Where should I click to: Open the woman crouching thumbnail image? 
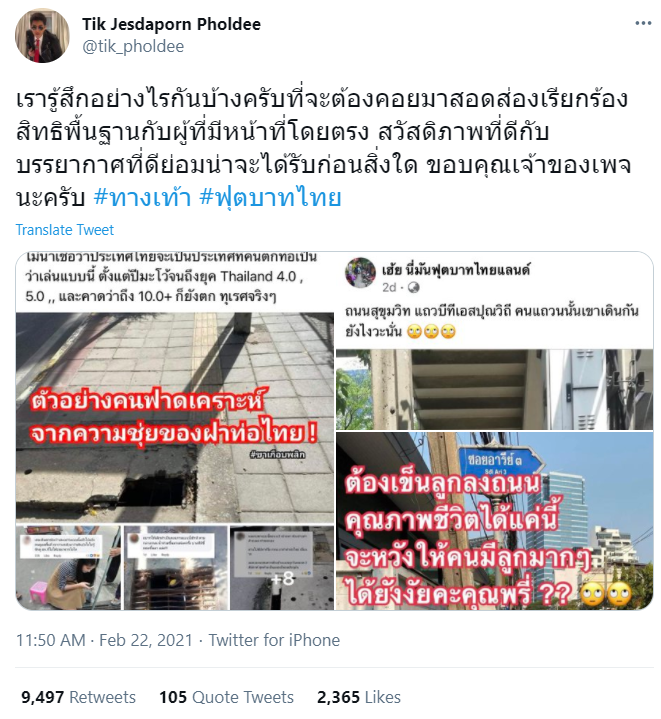[68, 568]
